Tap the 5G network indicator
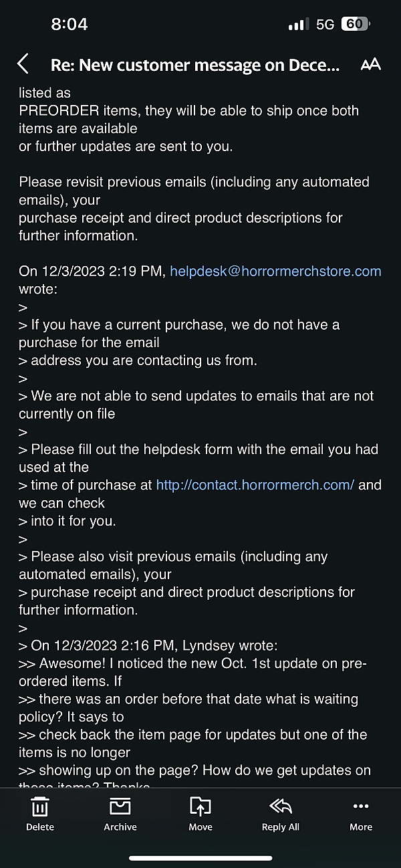Screen dimensions: 401x868 [325, 25]
